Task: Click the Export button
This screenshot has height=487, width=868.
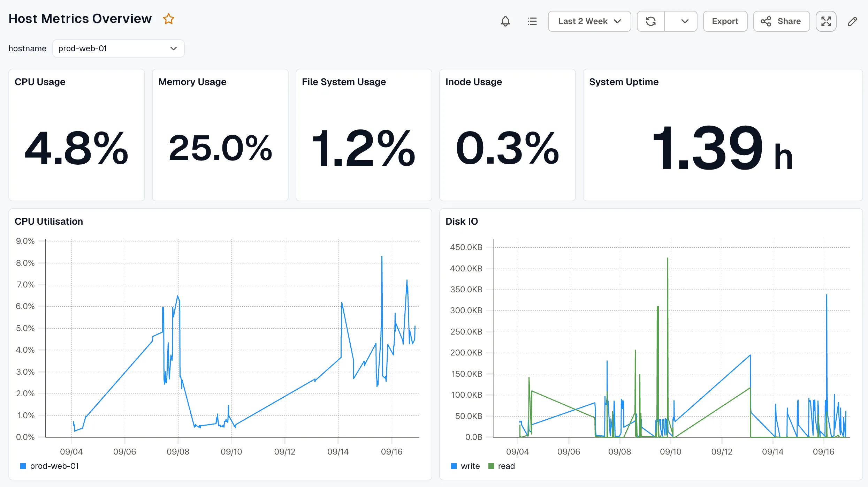Action: pyautogui.click(x=725, y=21)
